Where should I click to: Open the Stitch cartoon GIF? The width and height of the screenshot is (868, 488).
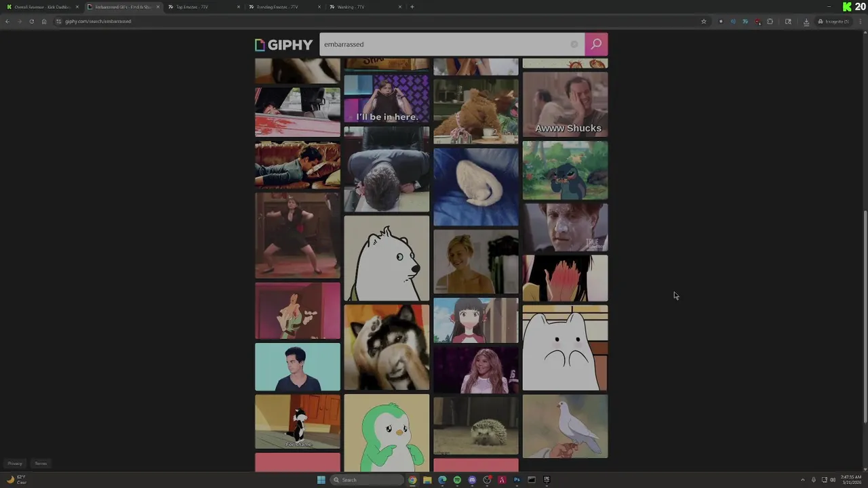(x=565, y=170)
